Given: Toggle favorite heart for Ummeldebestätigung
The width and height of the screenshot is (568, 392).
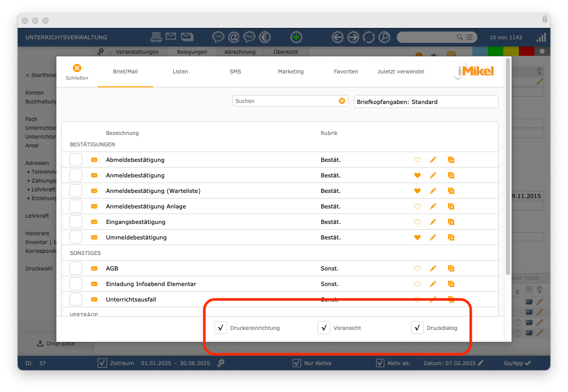Looking at the screenshot, I should (x=417, y=237).
